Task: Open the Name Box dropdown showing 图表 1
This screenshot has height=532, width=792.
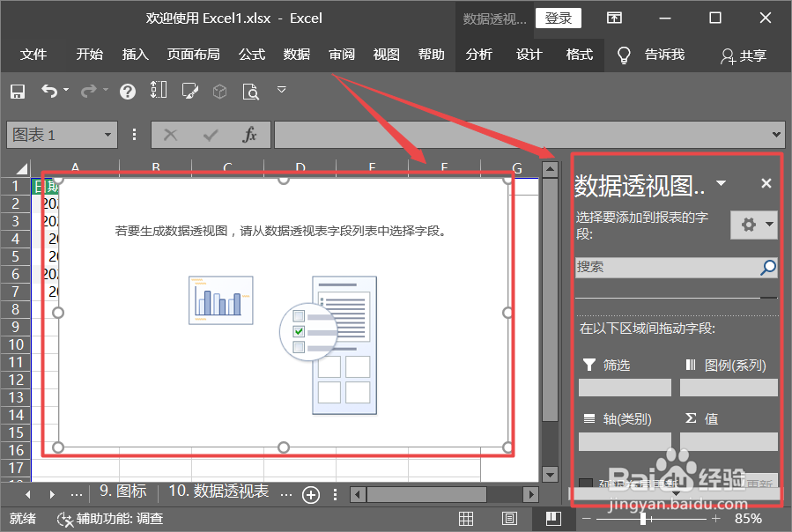Action: [109, 135]
